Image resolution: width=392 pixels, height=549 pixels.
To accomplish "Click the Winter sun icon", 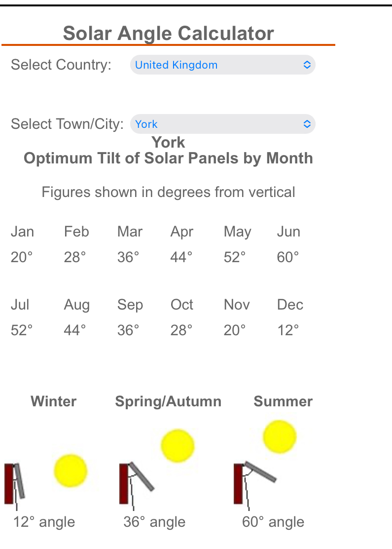I will [x=71, y=471].
